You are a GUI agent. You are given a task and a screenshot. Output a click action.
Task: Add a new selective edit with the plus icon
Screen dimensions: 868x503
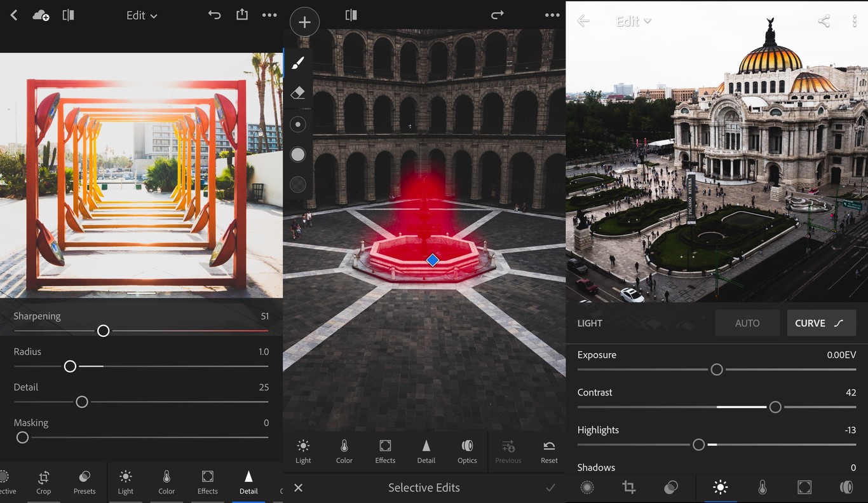(x=304, y=22)
